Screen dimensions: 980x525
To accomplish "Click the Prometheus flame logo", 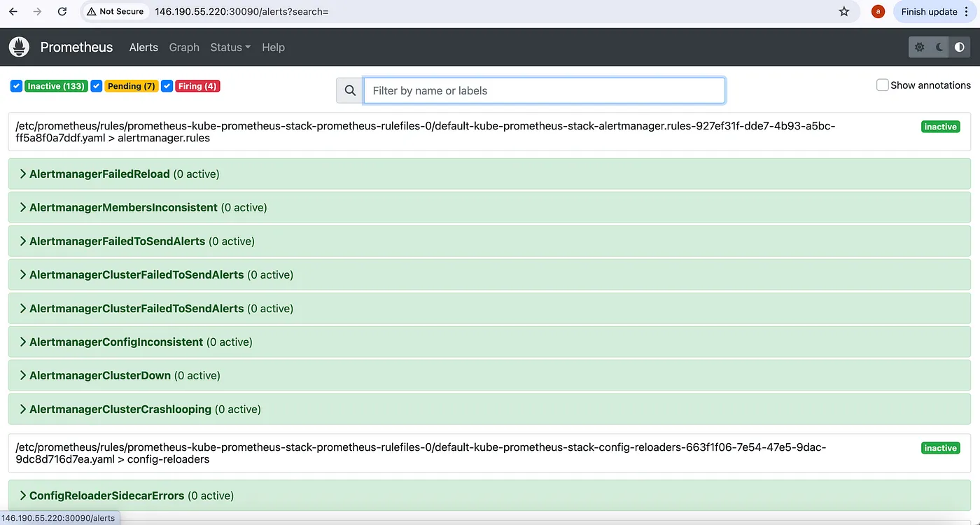I will (20, 47).
